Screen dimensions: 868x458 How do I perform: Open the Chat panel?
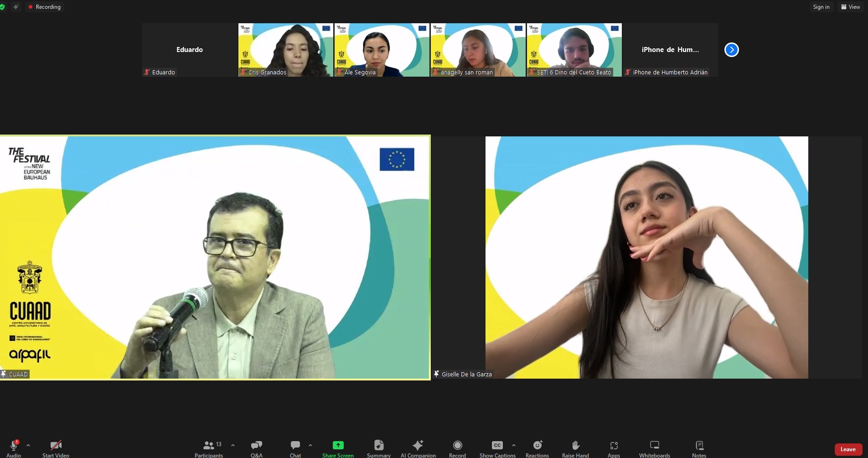point(295,448)
